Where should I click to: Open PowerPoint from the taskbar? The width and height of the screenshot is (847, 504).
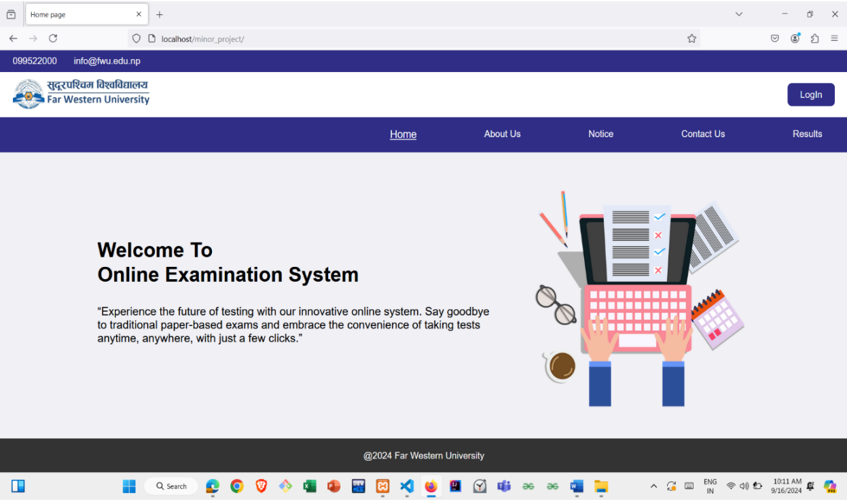(334, 486)
